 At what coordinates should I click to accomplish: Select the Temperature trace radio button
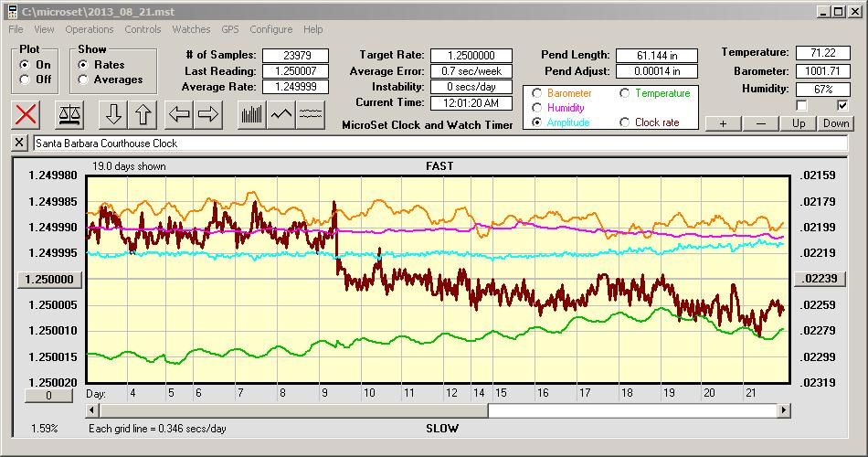[x=624, y=93]
